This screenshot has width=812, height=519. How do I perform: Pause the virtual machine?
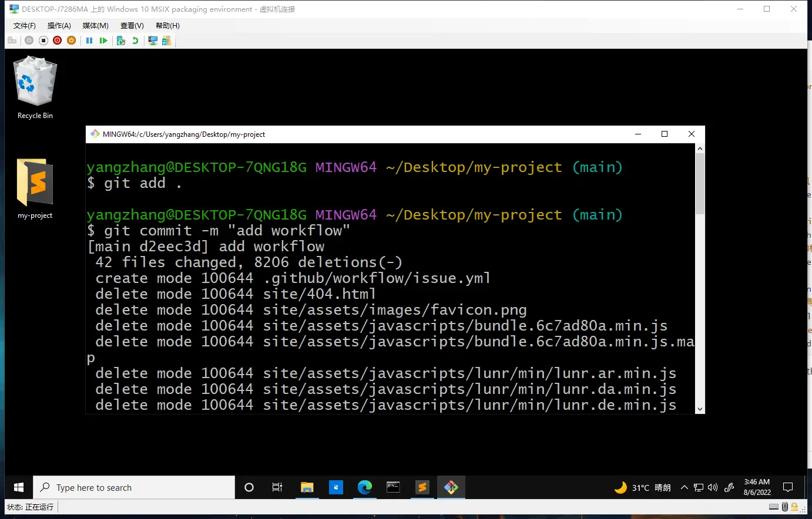point(89,41)
